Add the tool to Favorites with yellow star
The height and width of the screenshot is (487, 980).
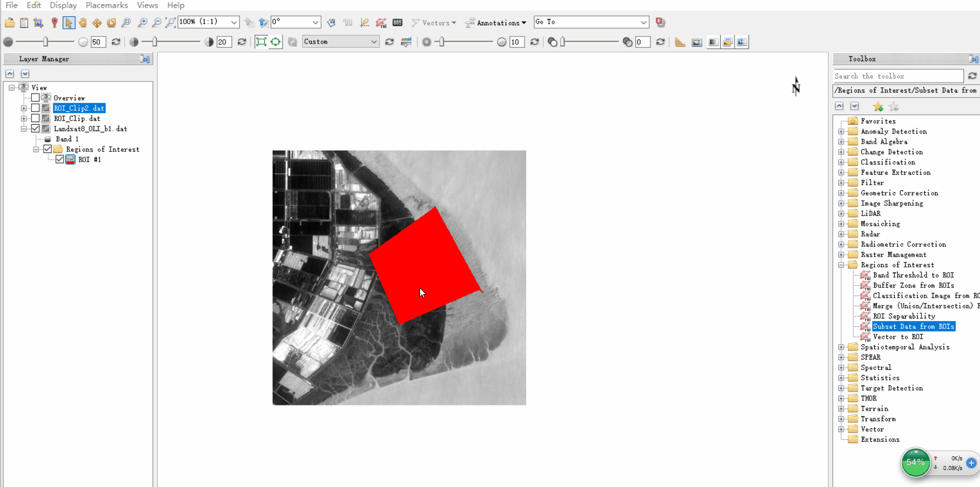[878, 107]
